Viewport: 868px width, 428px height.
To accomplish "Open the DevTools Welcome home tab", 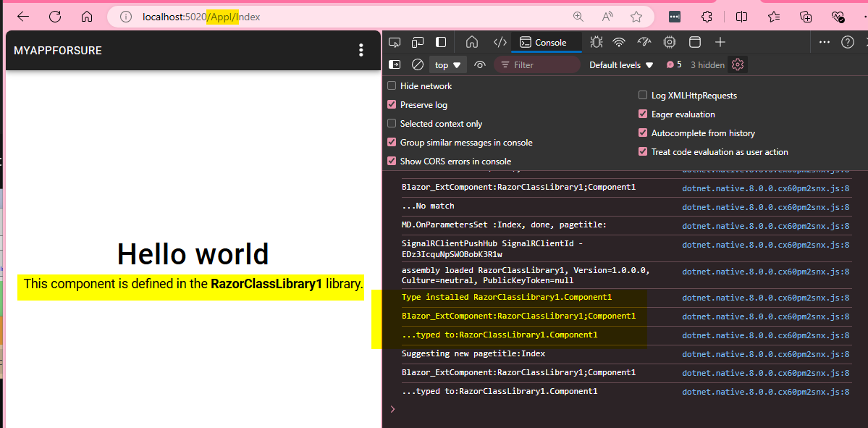I will point(472,42).
